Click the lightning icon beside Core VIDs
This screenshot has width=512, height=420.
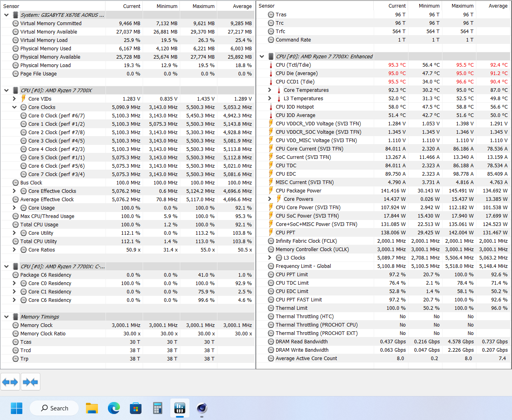pyautogui.click(x=24, y=99)
